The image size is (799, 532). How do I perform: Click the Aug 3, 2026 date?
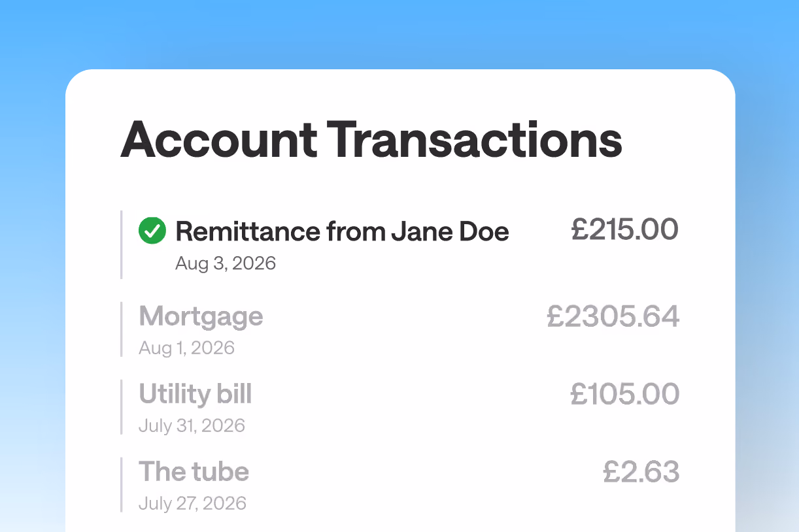tap(226, 263)
